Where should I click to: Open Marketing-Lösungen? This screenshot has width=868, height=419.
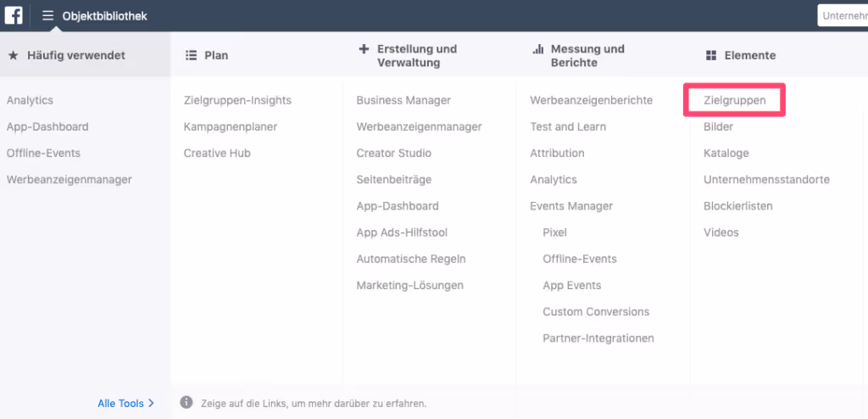(x=409, y=286)
